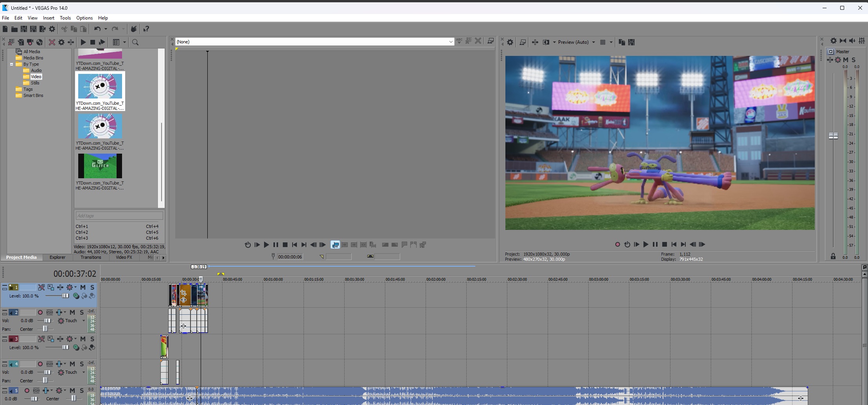The height and width of the screenshot is (405, 868).
Task: Select the Stills folder
Action: 35,83
